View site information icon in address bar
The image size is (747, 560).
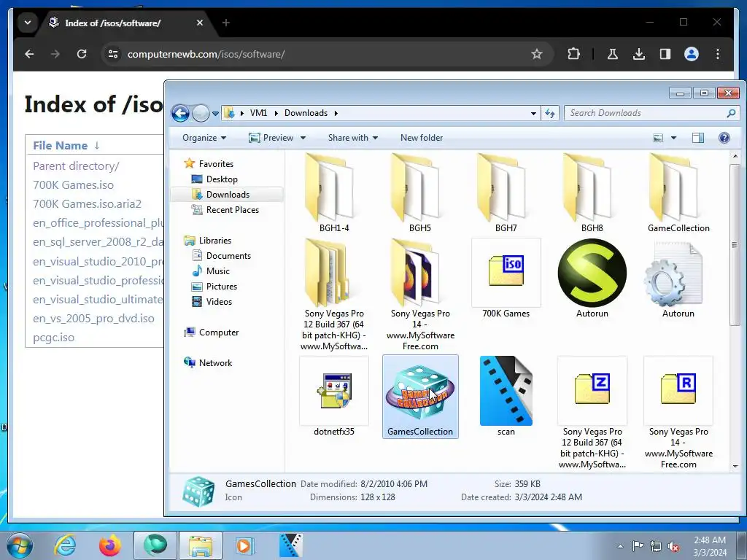113,54
